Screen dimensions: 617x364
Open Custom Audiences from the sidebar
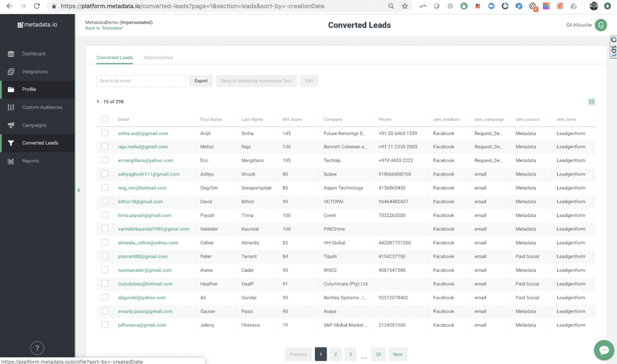tap(42, 107)
